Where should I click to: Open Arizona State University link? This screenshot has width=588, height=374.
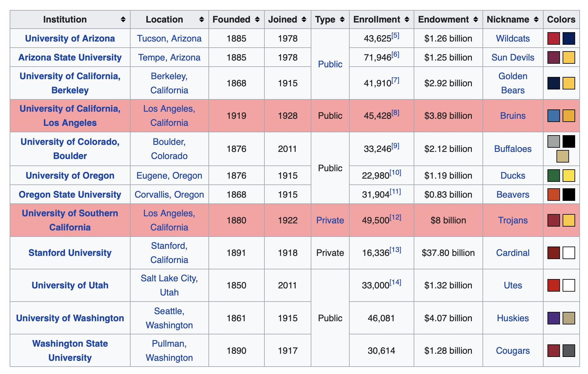(x=70, y=57)
